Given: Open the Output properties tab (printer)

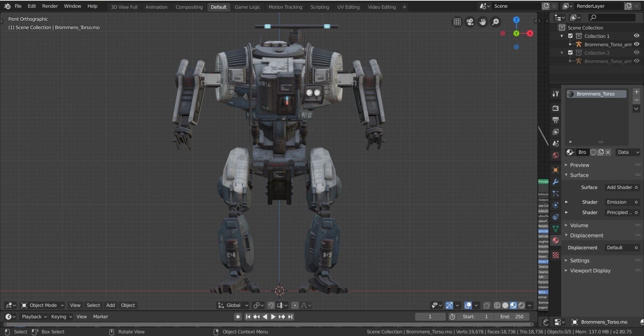Looking at the screenshot, I should (555, 120).
